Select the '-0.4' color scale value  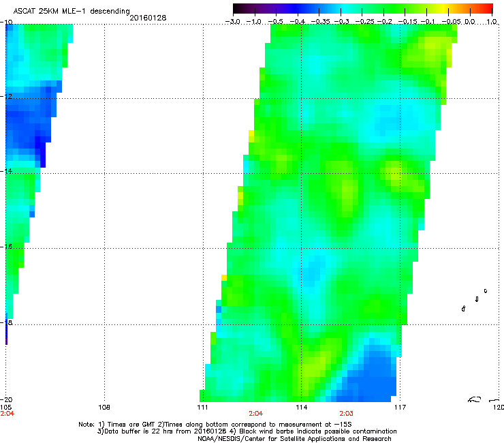[x=298, y=22]
